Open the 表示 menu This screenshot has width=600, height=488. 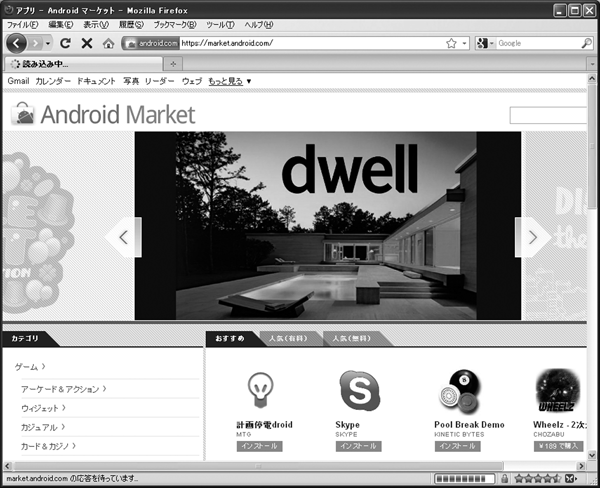tap(96, 25)
